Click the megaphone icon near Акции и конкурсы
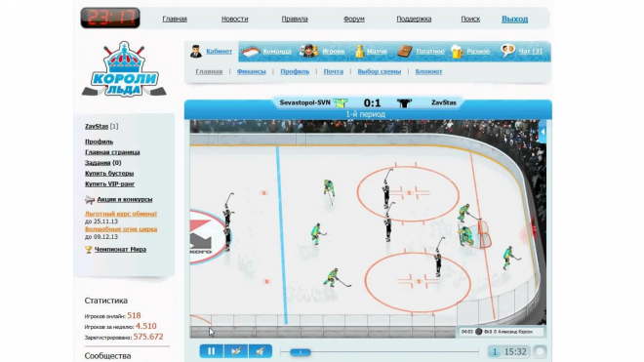 click(x=90, y=200)
